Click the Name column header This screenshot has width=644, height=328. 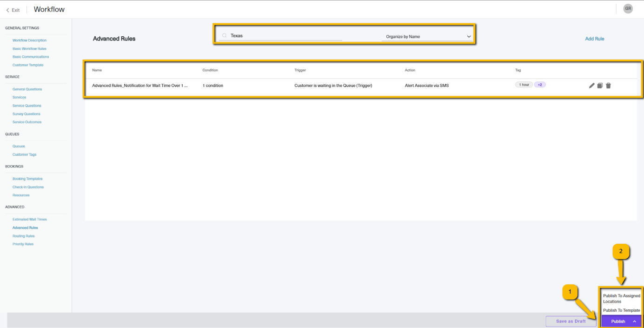tap(97, 70)
